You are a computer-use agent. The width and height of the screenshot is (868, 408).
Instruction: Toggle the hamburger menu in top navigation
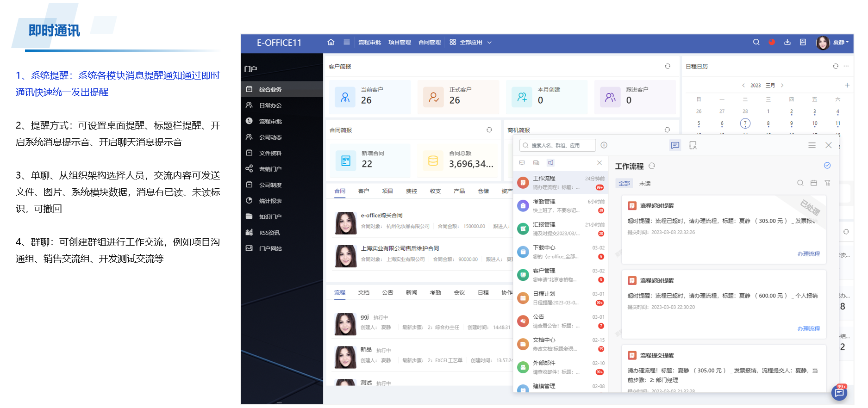point(346,42)
